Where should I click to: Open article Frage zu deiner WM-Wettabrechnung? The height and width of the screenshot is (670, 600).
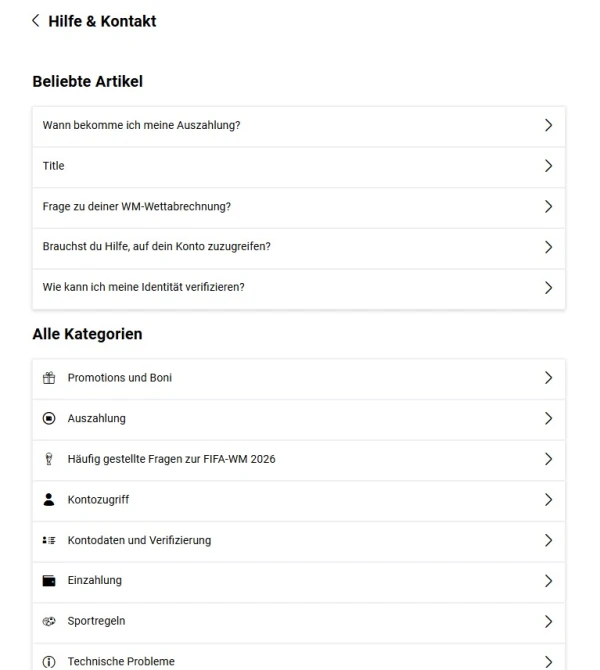click(x=299, y=207)
